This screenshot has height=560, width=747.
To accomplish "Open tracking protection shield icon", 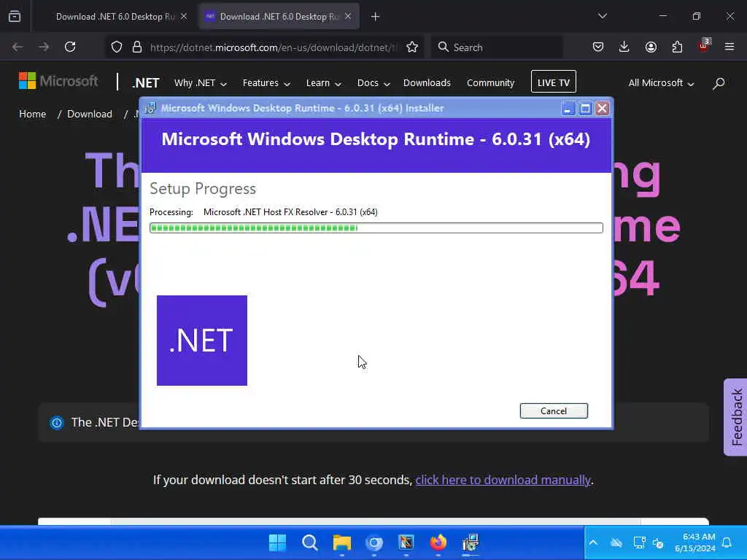I will tap(117, 47).
